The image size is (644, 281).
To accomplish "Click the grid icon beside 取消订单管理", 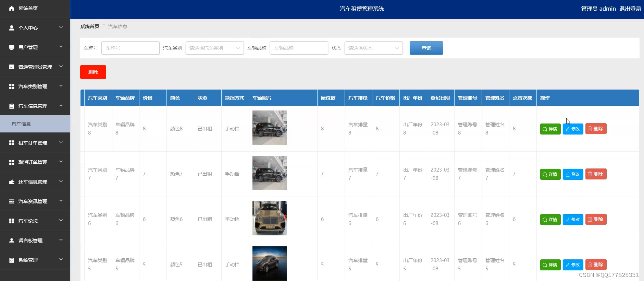I will coord(12,162).
